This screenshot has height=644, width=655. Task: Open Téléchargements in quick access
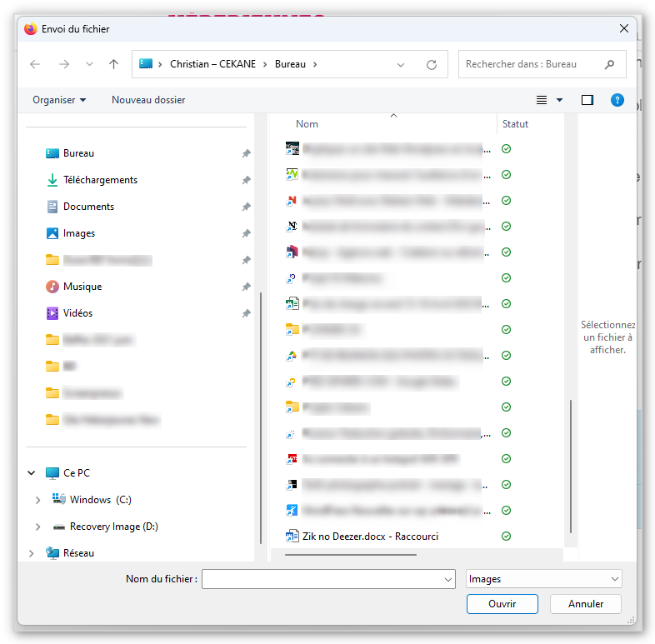coord(100,180)
